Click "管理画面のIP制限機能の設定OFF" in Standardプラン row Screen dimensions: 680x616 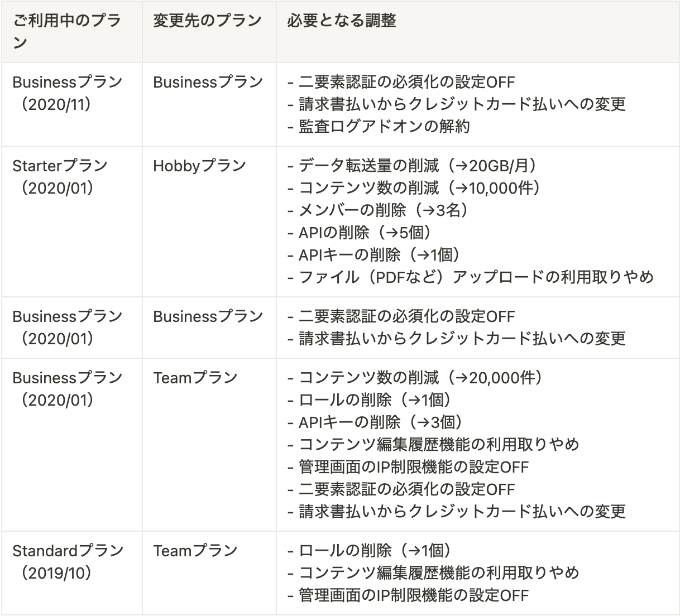coord(408,595)
